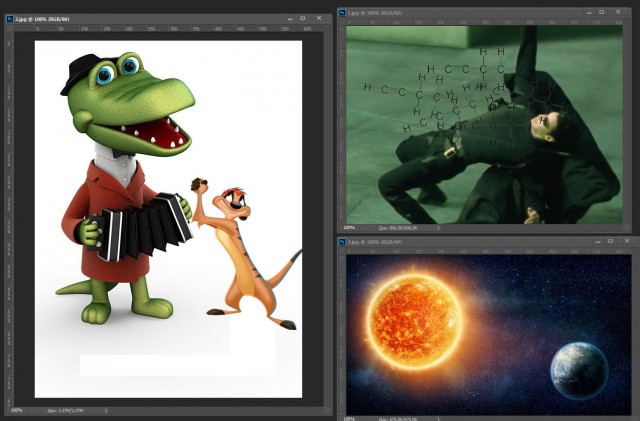Click the ruler origin corner in 3.jpg window
The height and width of the screenshot is (421, 640).
click(342, 251)
